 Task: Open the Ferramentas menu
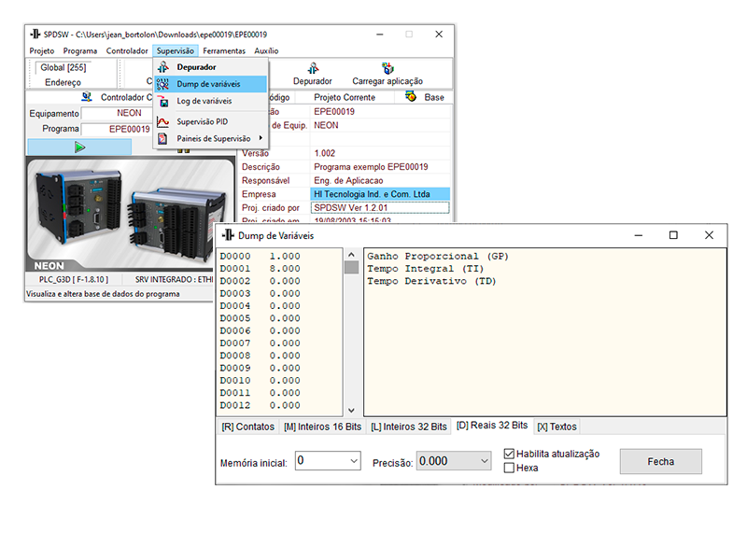224,51
